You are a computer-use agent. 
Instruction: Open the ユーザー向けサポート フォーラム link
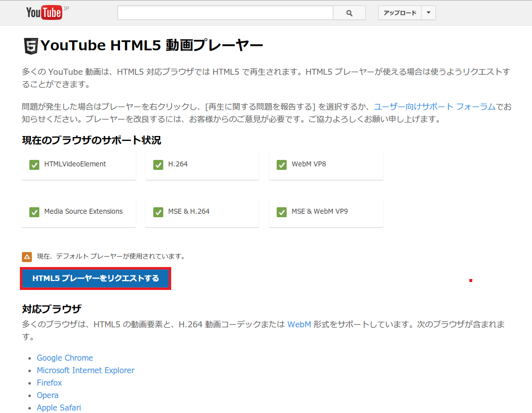pyautogui.click(x=434, y=107)
